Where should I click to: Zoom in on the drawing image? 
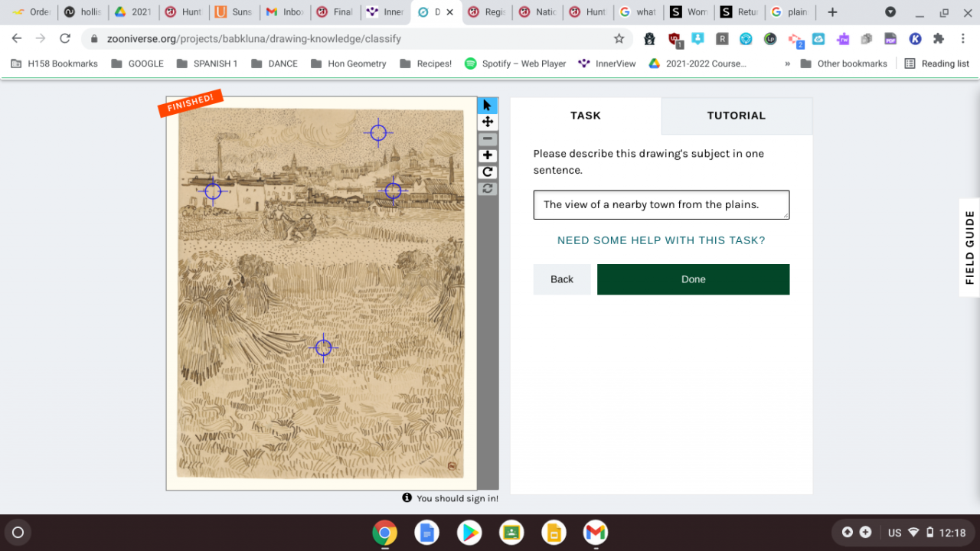[x=487, y=155]
